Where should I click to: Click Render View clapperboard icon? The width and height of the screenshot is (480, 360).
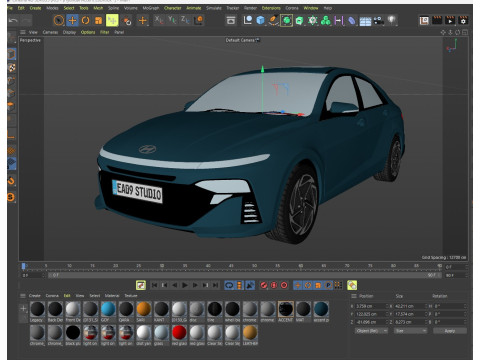coord(437,21)
